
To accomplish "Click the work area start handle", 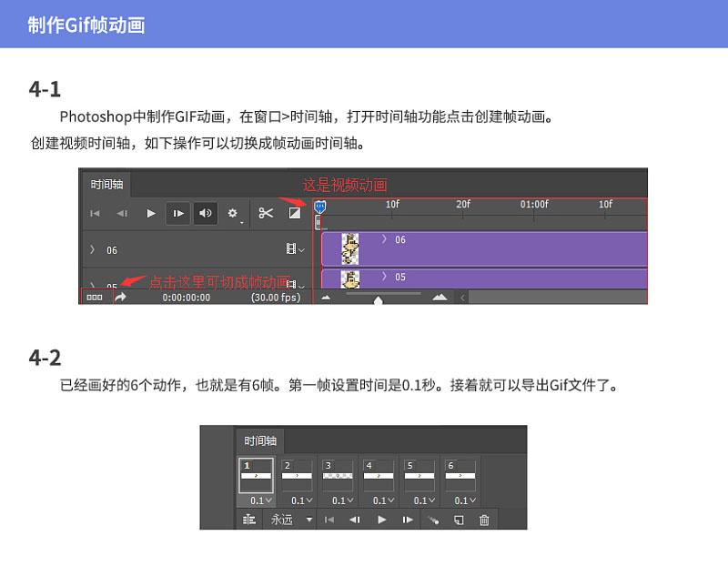I will [x=318, y=222].
